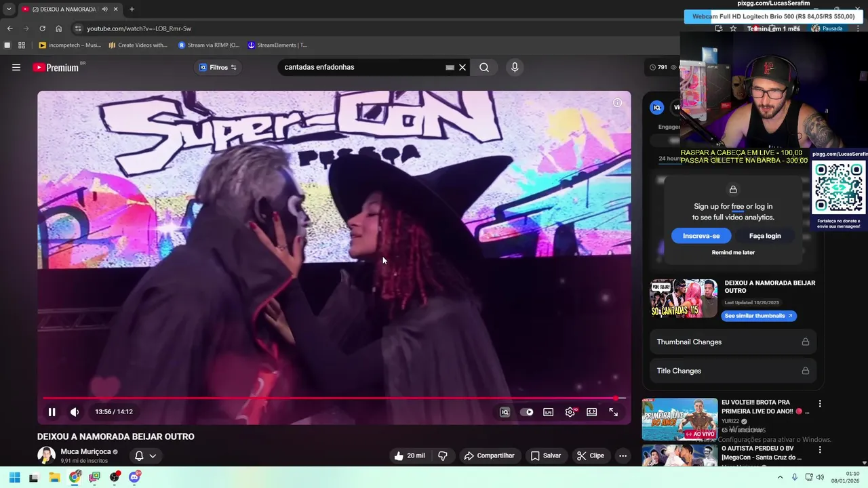Open the video info card icon

(617, 102)
